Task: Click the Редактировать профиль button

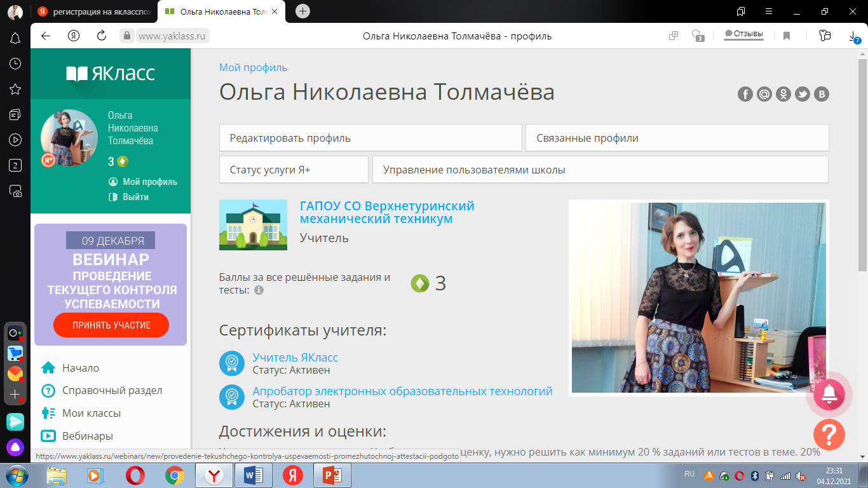Action: pos(370,138)
